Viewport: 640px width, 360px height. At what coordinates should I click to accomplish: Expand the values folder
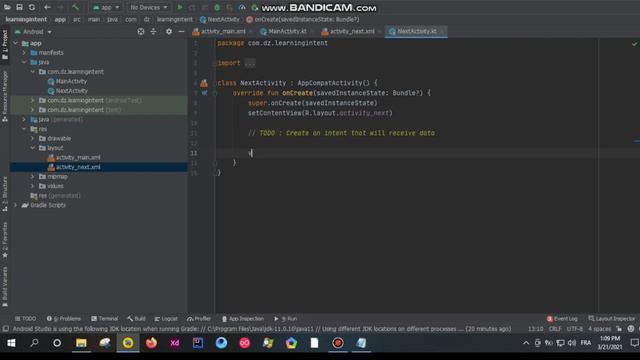click(x=33, y=186)
